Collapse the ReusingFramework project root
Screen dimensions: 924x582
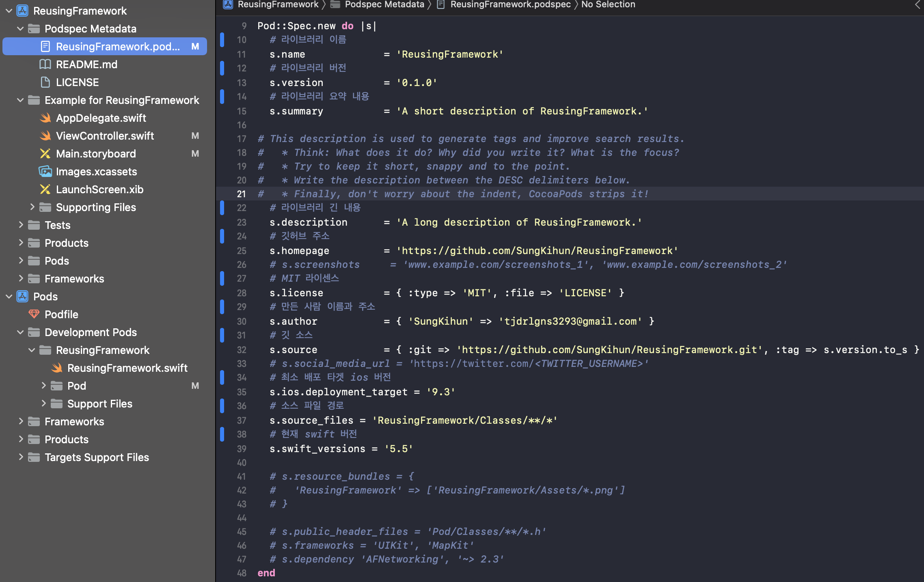9,11
